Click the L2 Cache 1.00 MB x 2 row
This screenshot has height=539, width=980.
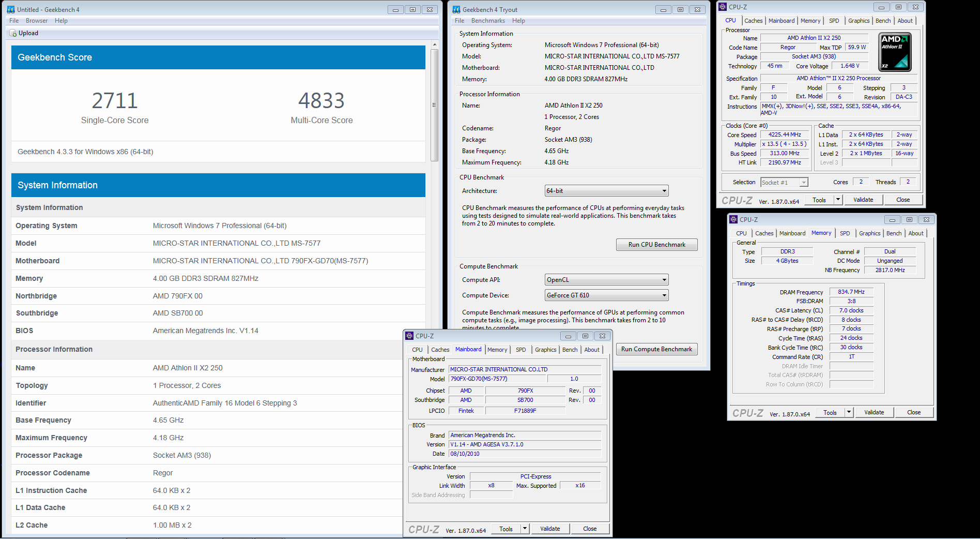[x=207, y=525]
